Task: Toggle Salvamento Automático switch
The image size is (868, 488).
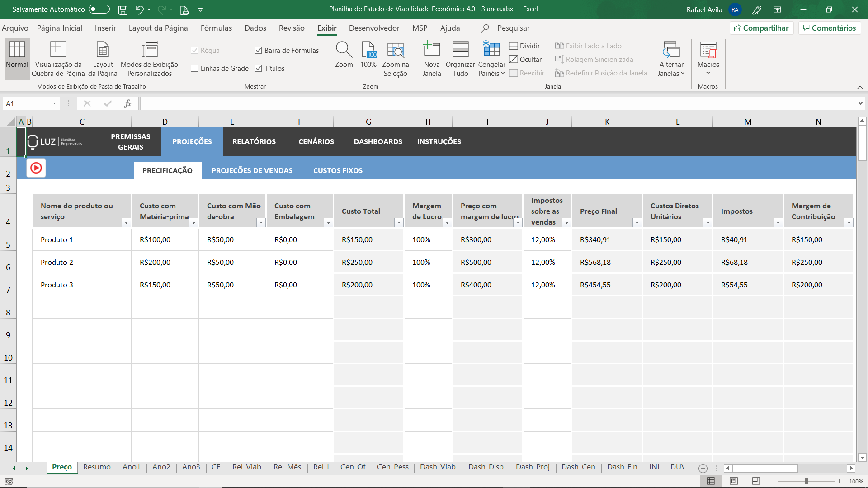Action: (x=99, y=9)
